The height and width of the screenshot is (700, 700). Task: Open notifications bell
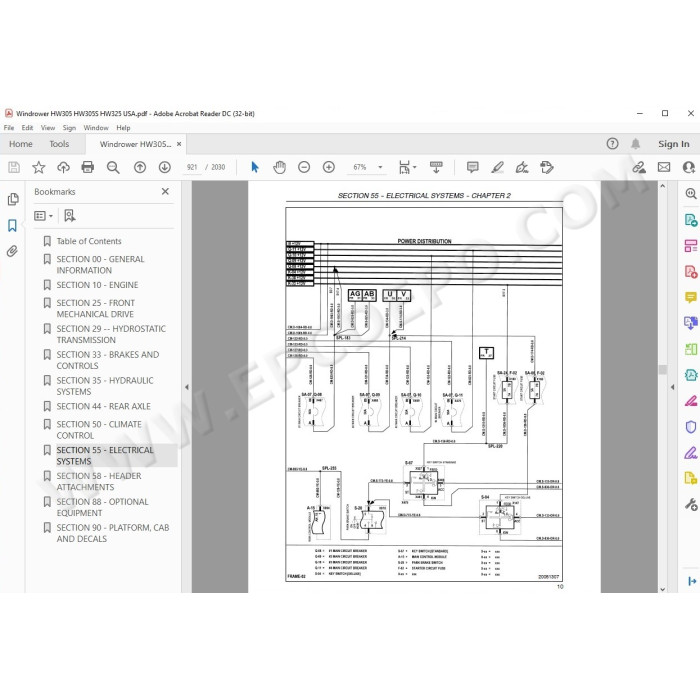pos(635,144)
